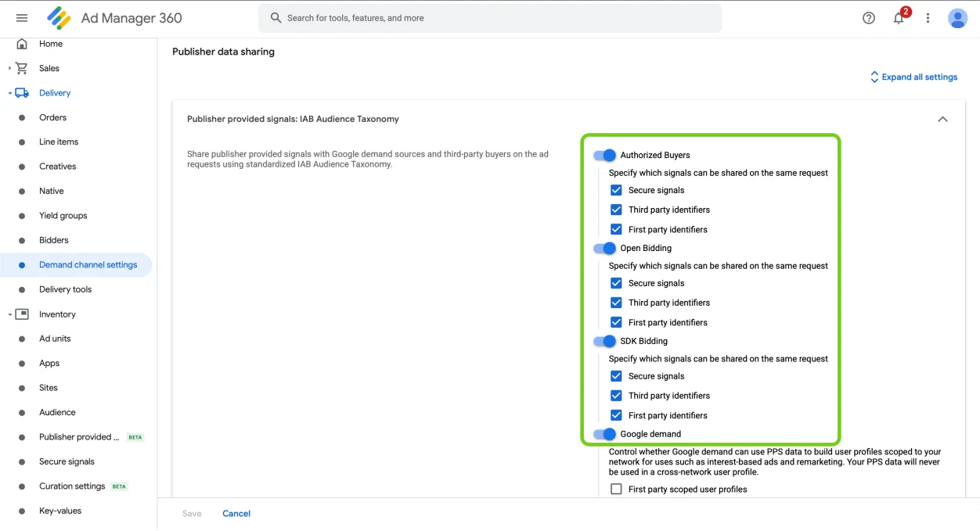Open Yield groups in sidebar
This screenshot has height=531, width=980.
63,216
